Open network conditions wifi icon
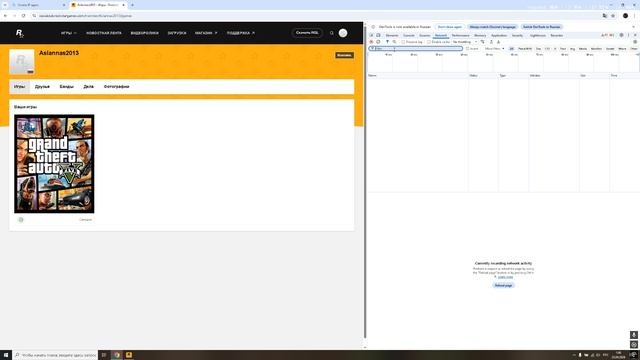This screenshot has height=360, width=640. click(482, 42)
